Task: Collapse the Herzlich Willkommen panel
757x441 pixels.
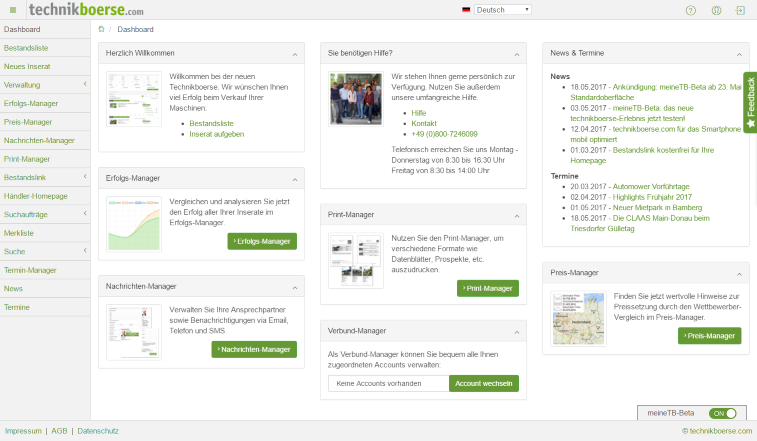Action: pos(295,53)
